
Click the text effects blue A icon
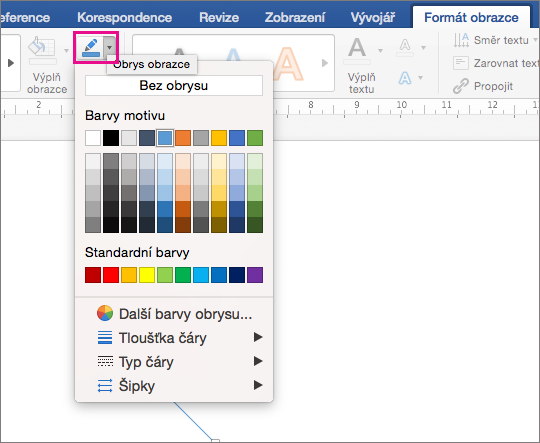click(405, 78)
